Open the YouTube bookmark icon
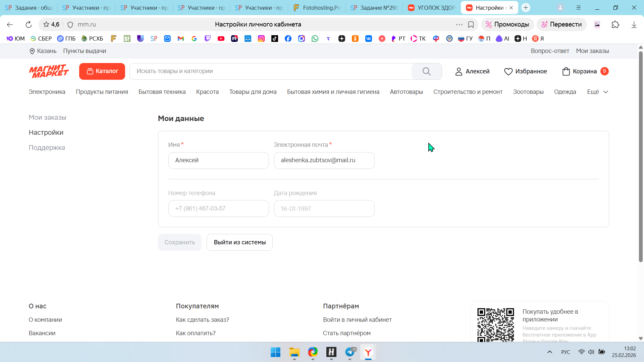 click(x=221, y=39)
